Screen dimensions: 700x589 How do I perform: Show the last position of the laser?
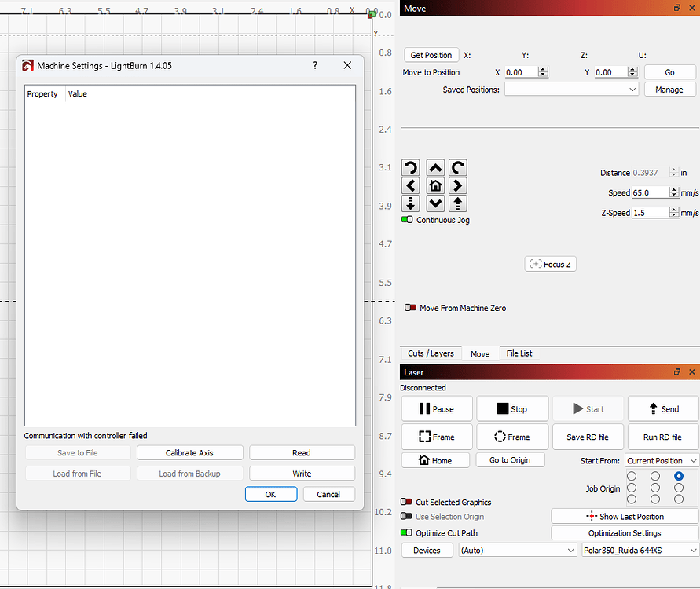pos(625,516)
